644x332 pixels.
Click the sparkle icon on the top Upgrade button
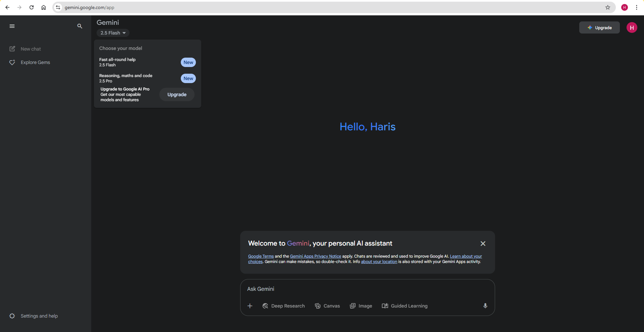click(x=590, y=27)
